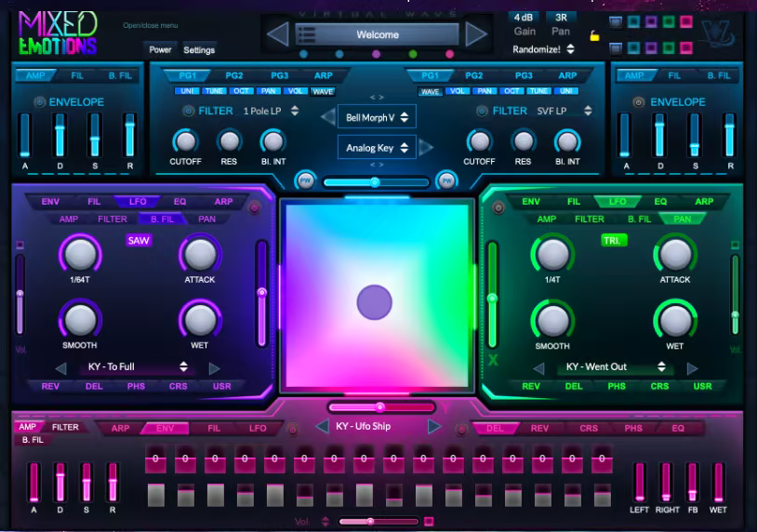Viewport: 757px width, 532px height.
Task: Click the Power button
Action: (x=160, y=49)
